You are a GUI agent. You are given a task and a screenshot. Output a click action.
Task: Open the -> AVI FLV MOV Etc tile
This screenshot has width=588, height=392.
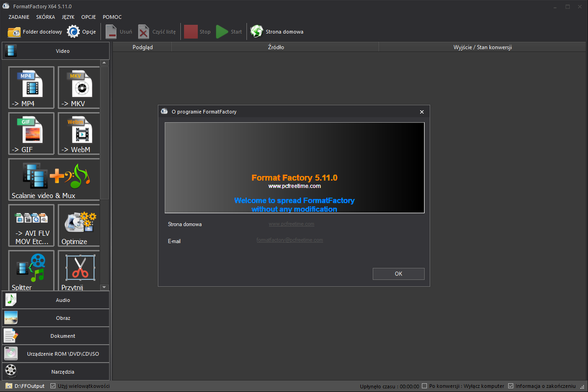point(31,225)
